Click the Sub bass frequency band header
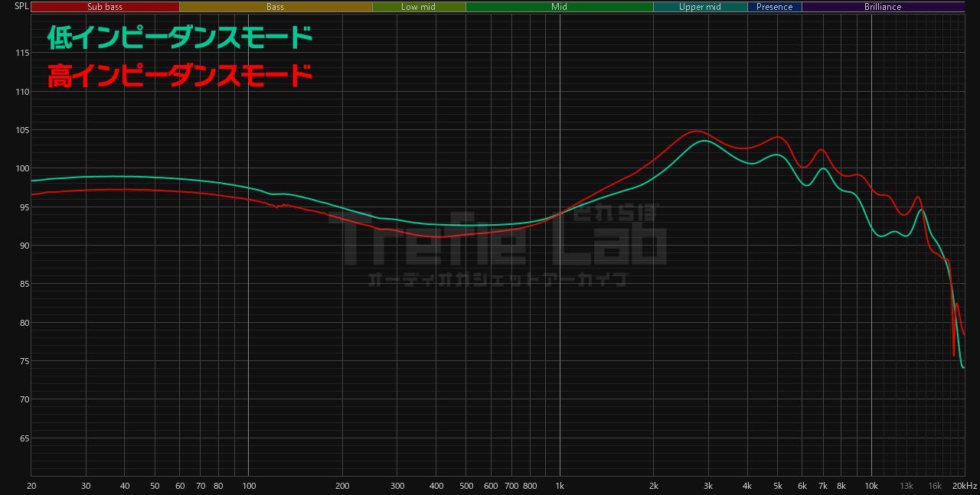This screenshot has width=980, height=495. 105,7
